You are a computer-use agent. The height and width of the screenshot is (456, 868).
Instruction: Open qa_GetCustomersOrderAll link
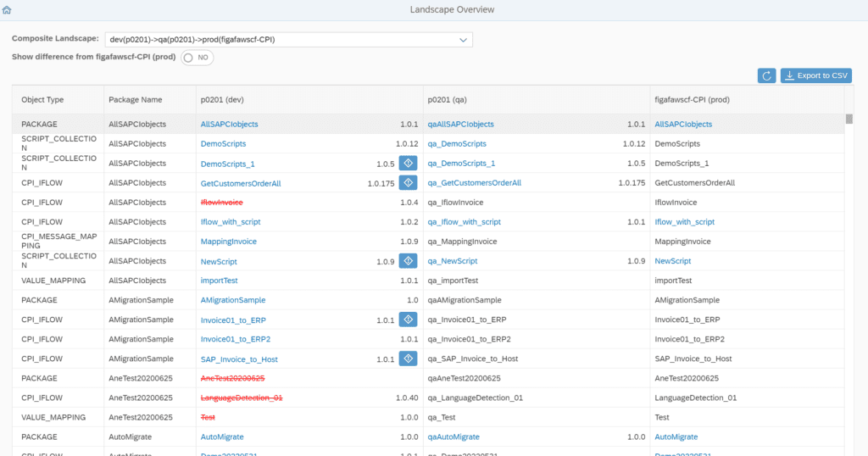(475, 182)
